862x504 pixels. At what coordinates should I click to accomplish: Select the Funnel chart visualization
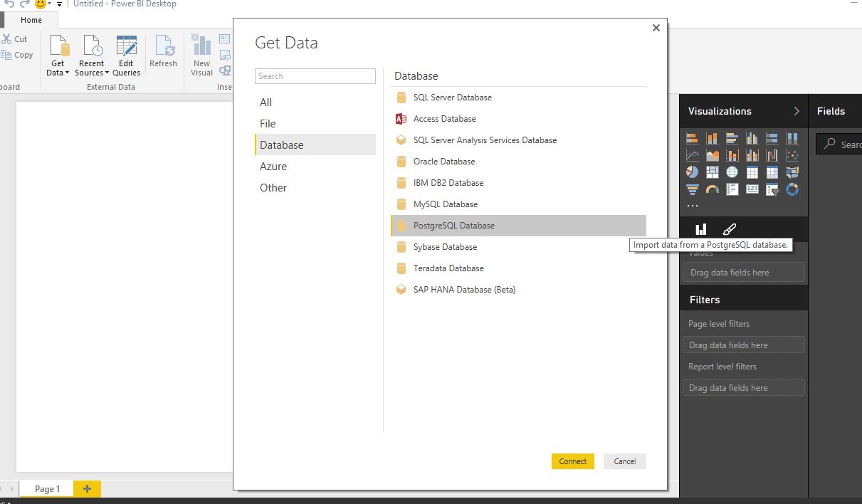click(693, 189)
